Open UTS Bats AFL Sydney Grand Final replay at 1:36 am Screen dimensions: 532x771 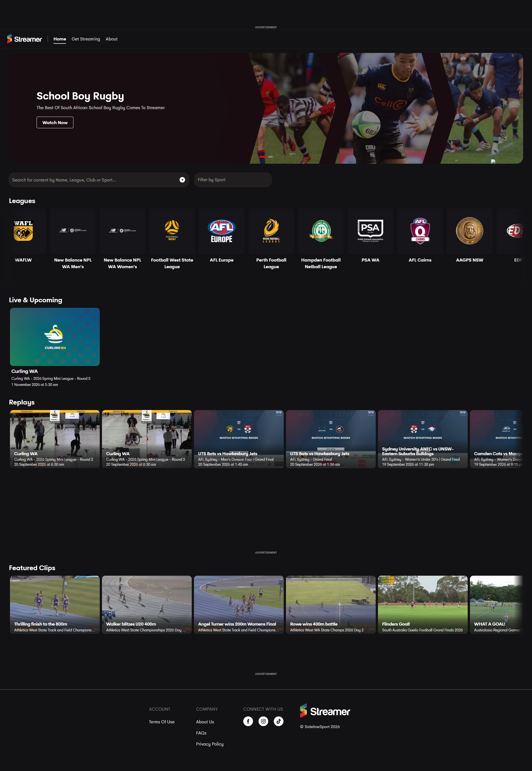331,439
